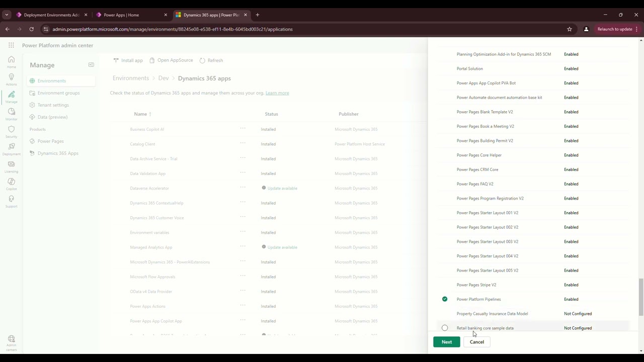Open Copilot in the left rail
644x362 pixels.
(11, 184)
